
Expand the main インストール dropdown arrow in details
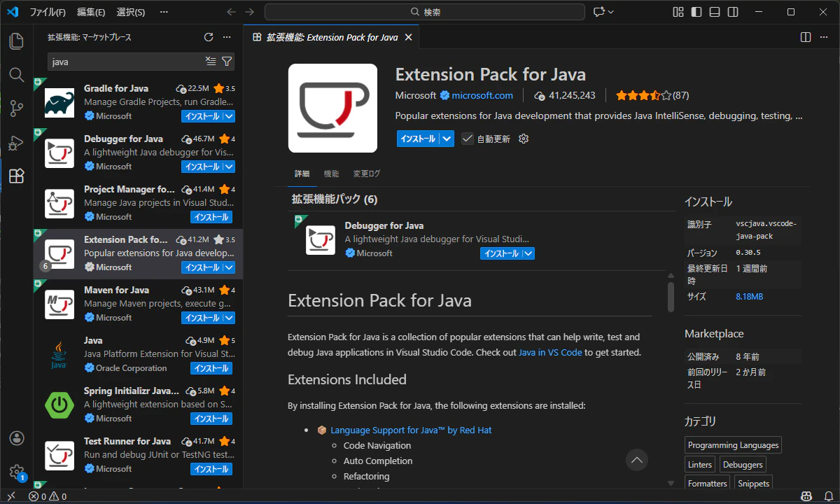[448, 139]
